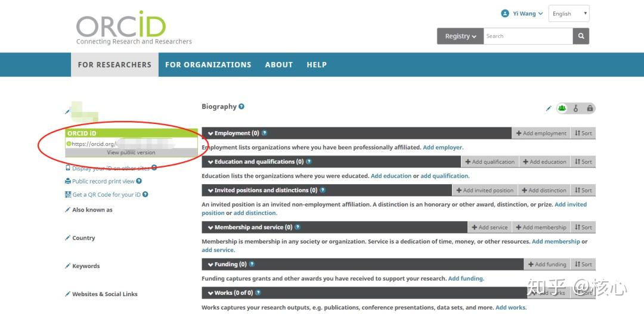Viewport: 644px width, 314px height.
Task: Open the English language dropdown
Action: (569, 14)
